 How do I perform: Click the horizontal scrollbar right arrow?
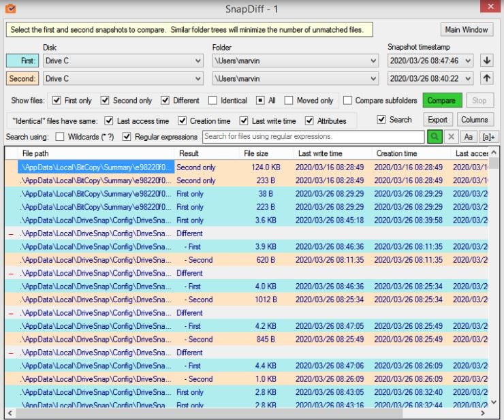point(482,413)
